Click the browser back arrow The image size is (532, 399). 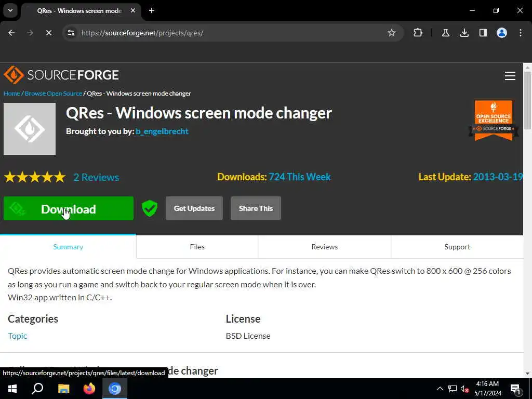coord(11,33)
